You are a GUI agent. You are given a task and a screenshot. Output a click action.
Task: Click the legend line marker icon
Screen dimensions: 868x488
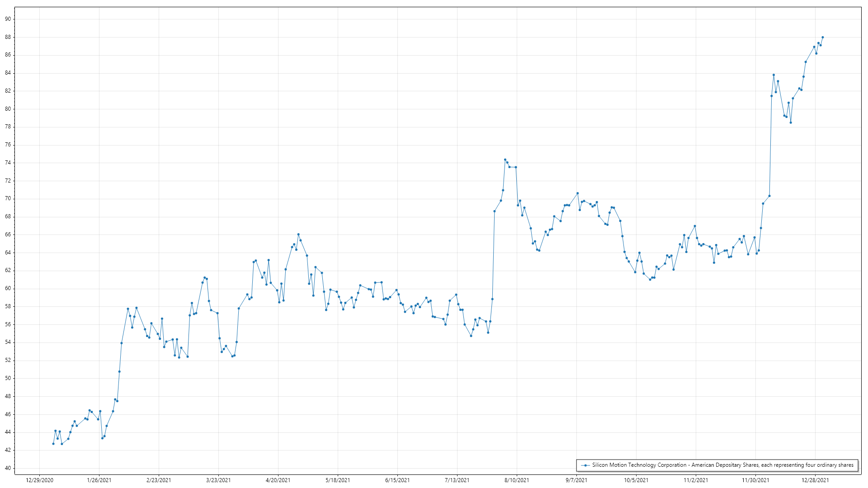click(585, 465)
